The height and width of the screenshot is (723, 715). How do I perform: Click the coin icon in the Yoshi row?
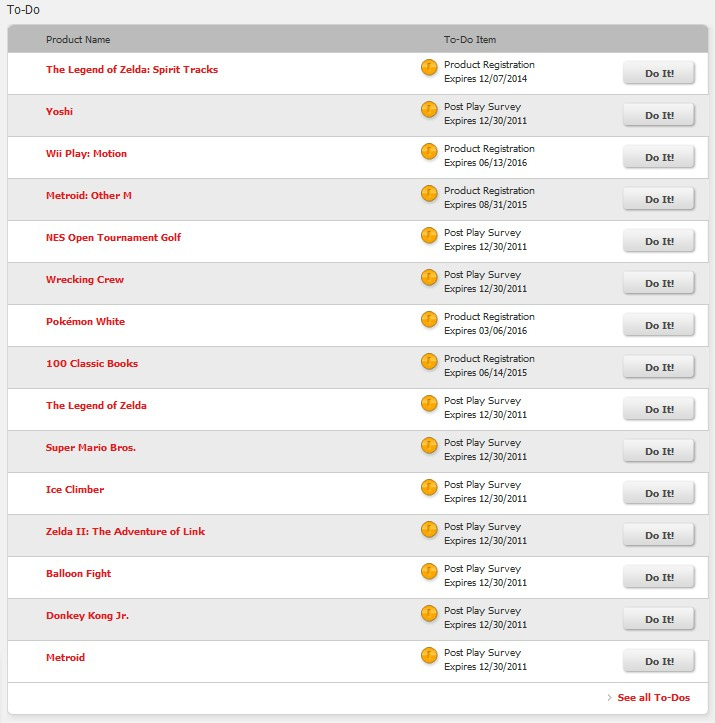429,109
